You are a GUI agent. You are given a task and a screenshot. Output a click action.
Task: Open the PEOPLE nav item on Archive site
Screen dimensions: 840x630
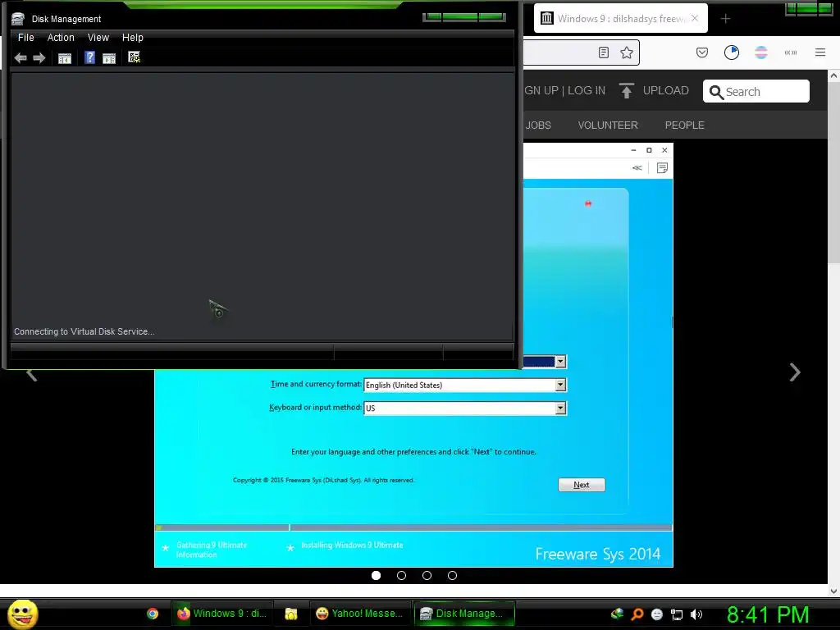coord(684,125)
